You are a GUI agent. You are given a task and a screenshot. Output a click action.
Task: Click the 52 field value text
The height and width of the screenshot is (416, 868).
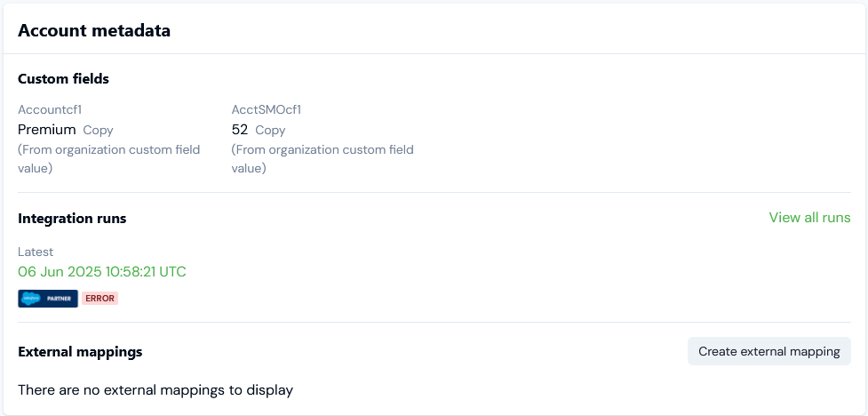(239, 130)
